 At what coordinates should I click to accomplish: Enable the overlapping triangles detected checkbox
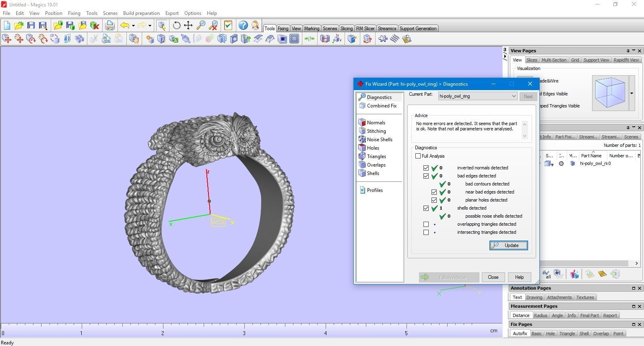[426, 224]
